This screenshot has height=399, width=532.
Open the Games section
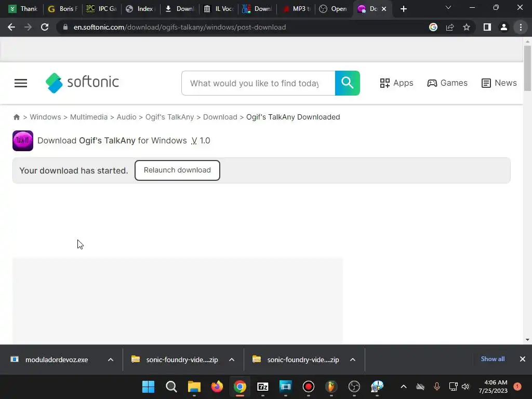coord(447,83)
